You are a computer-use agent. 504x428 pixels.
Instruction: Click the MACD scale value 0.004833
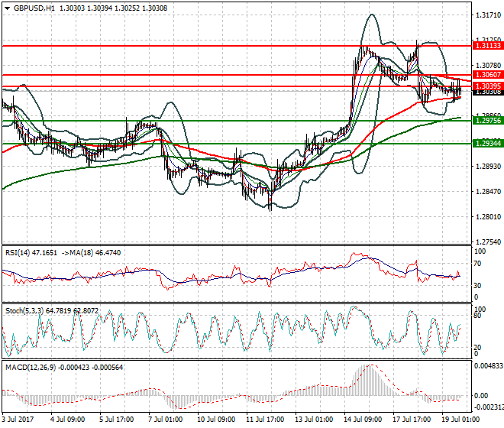[x=489, y=366]
